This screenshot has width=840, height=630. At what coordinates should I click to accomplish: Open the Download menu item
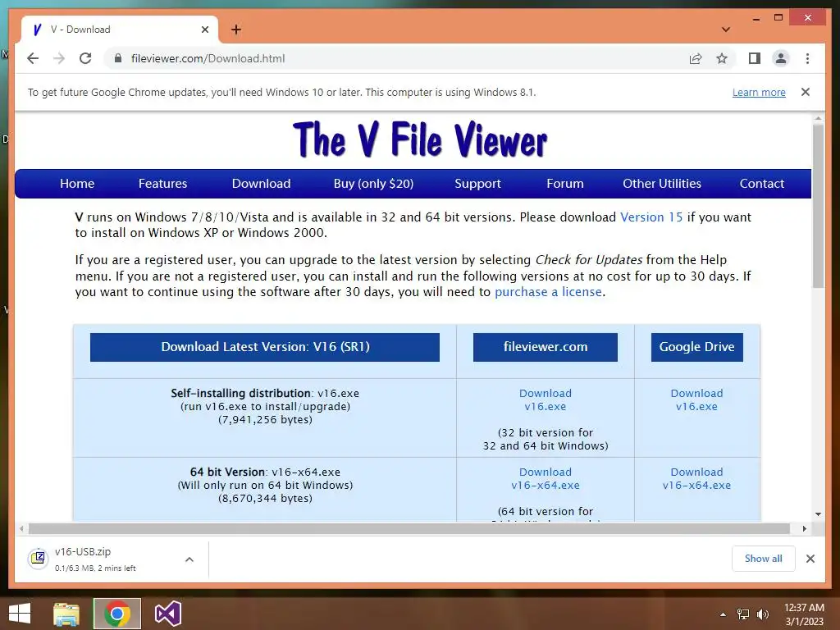pos(262,184)
